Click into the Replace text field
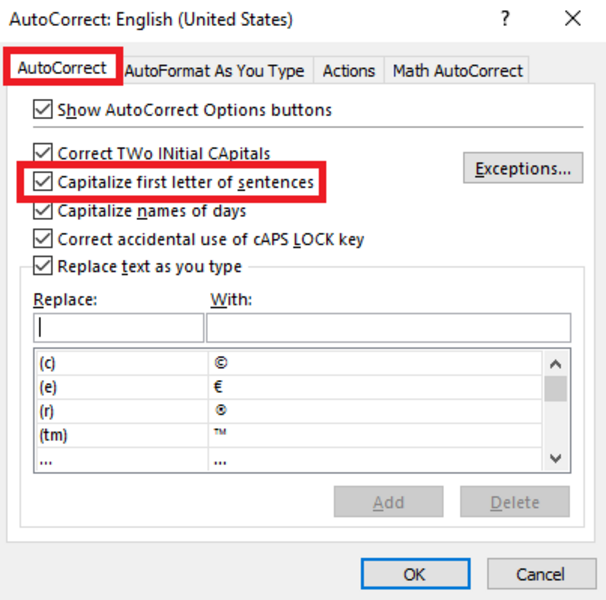The width and height of the screenshot is (606, 600). coord(119,328)
